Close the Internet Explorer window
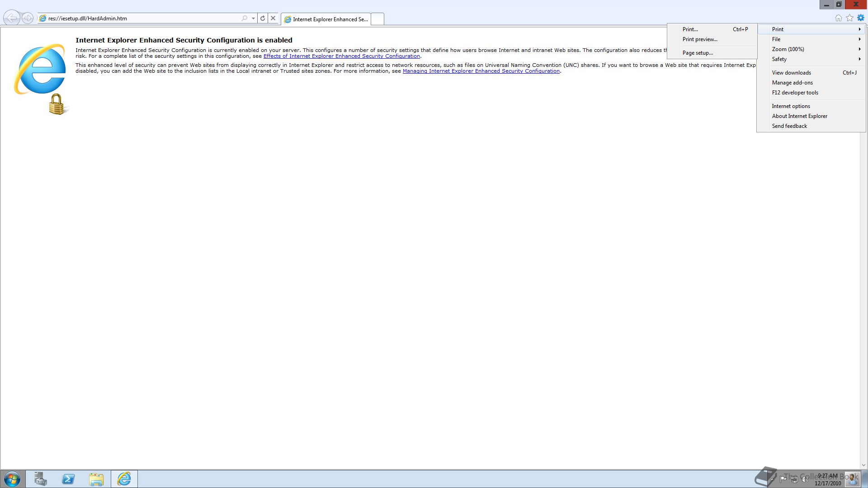Screen dimensions: 868x488 click(x=856, y=5)
